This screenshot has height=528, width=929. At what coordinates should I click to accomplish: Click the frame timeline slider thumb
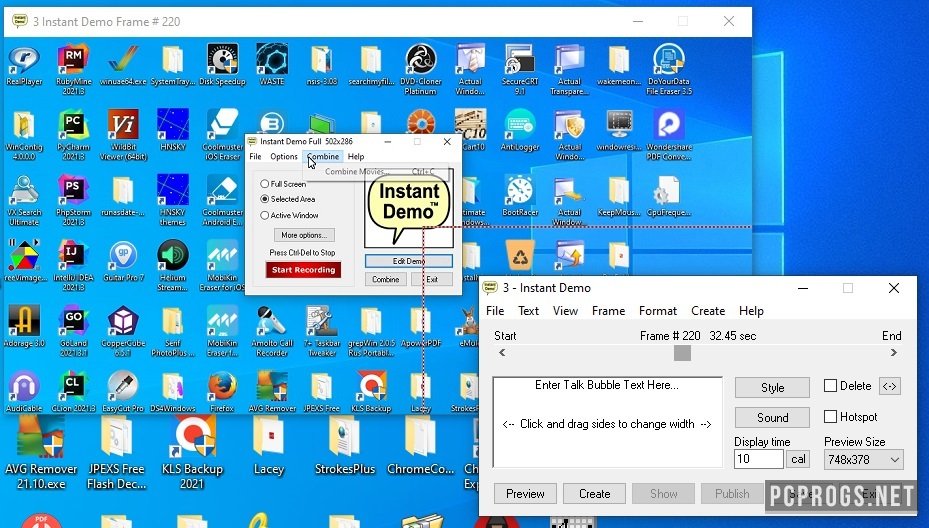coord(683,353)
